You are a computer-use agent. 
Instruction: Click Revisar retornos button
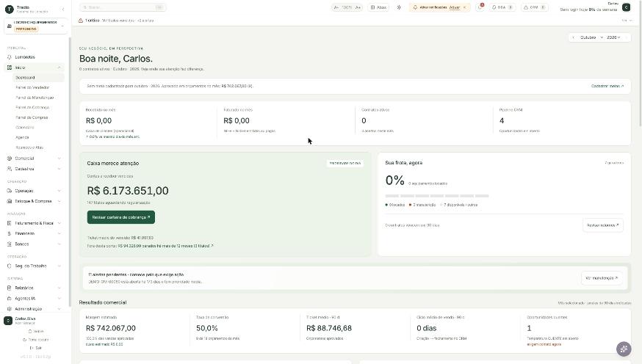[602, 225]
